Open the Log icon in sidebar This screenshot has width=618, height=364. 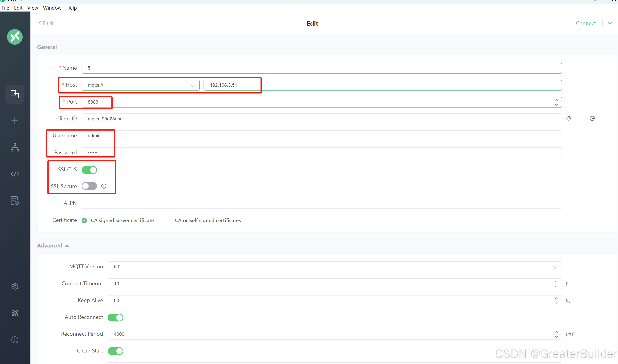[15, 201]
